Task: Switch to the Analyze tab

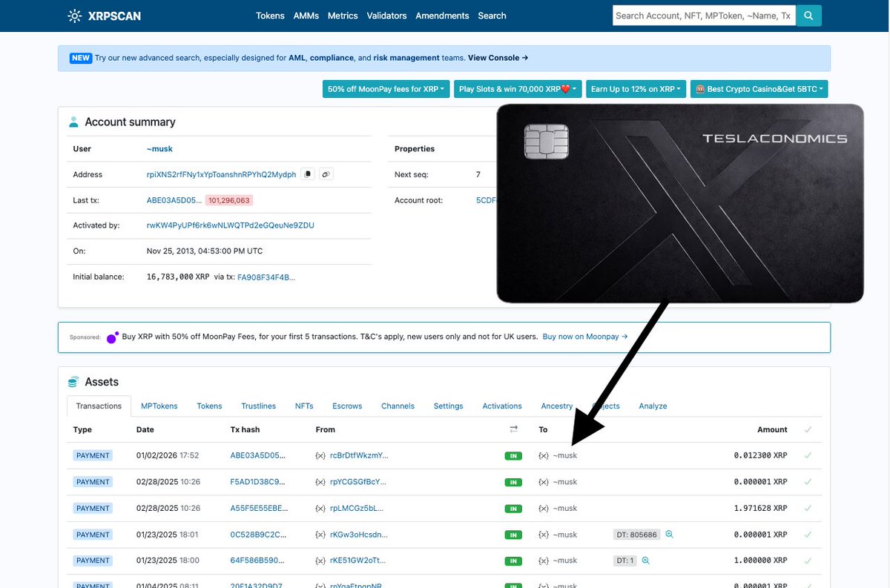Action: [x=653, y=406]
